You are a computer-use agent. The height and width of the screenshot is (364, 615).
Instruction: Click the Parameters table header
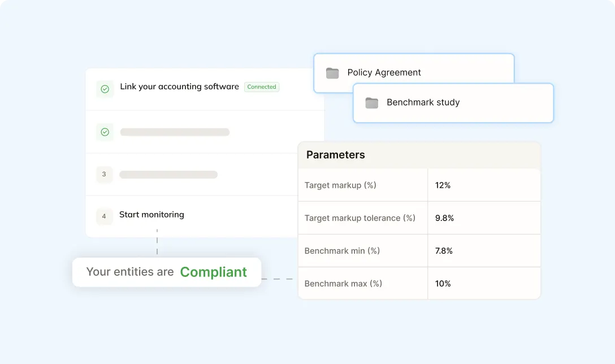pos(336,155)
